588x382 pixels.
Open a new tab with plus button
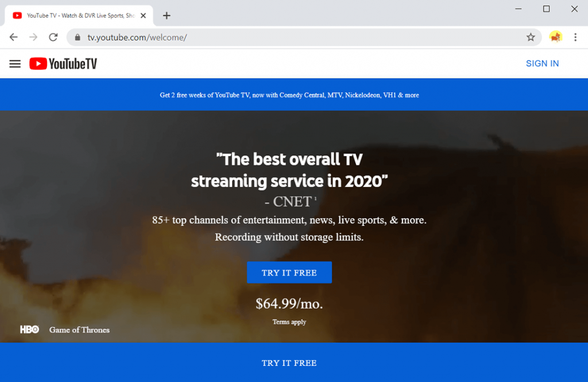[x=167, y=15]
